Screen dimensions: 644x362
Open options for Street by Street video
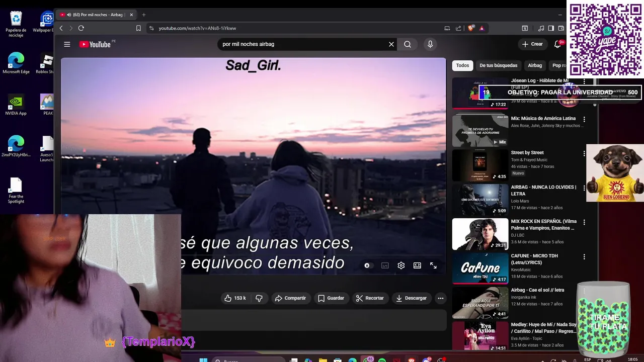point(584,153)
